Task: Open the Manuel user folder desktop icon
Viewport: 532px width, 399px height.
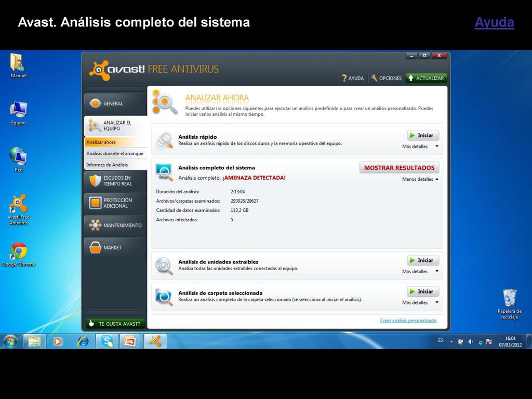Action: [x=18, y=65]
